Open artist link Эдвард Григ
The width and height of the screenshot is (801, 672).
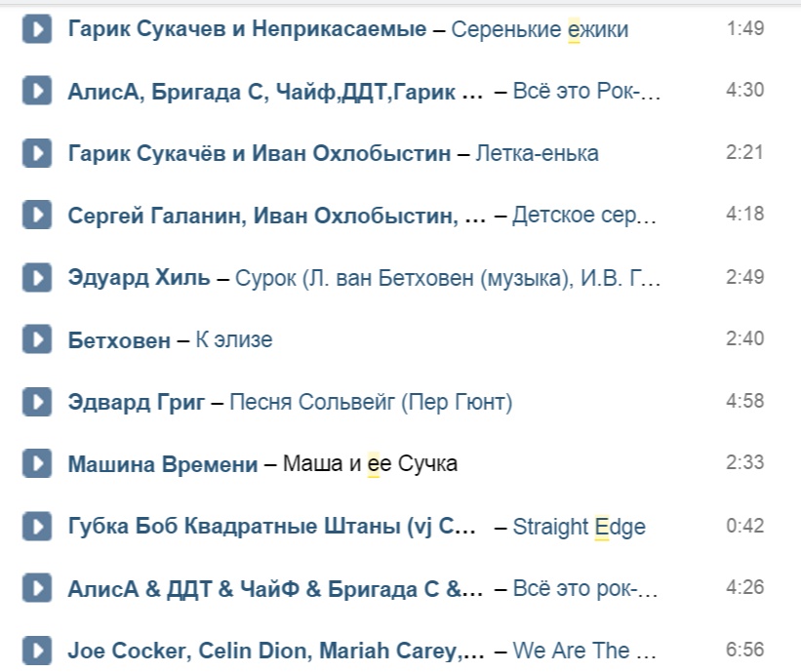137,403
